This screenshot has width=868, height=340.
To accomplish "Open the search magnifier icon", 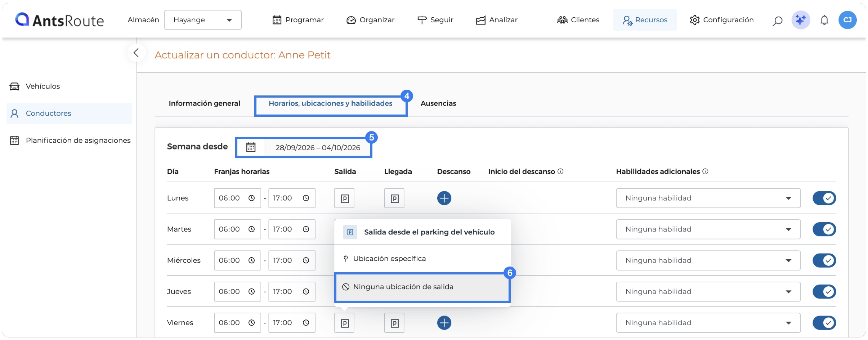I will [x=777, y=21].
